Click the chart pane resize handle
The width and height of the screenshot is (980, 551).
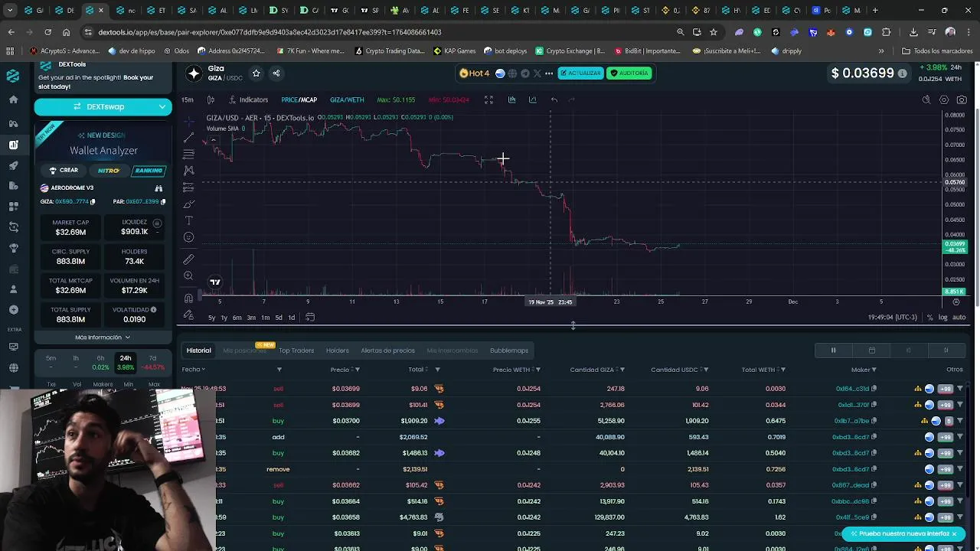pyautogui.click(x=573, y=325)
